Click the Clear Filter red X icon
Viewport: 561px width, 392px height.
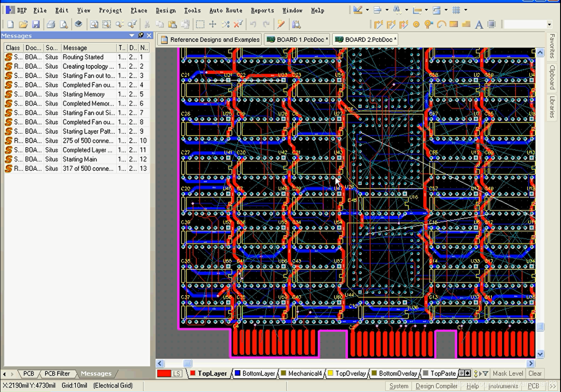[x=239, y=25]
